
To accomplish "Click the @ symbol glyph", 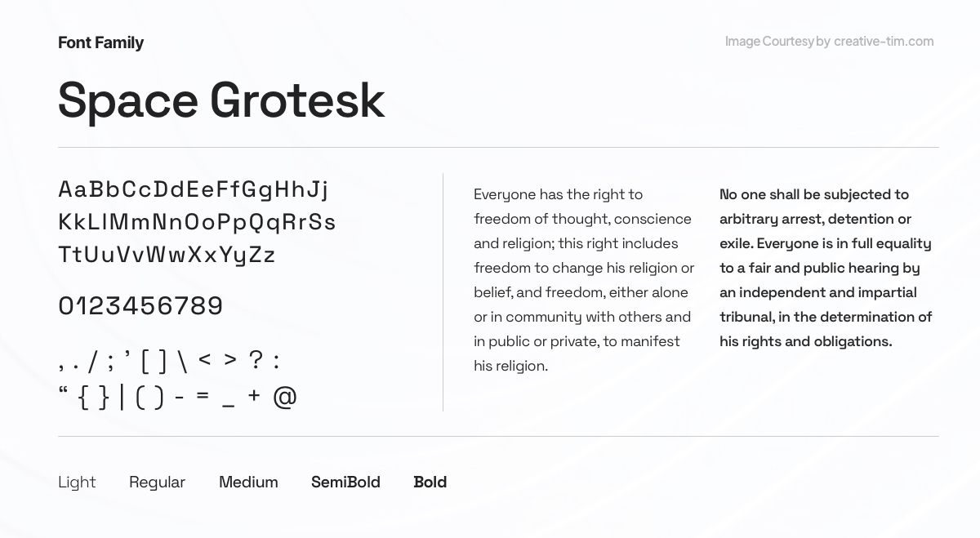I will [x=284, y=398].
